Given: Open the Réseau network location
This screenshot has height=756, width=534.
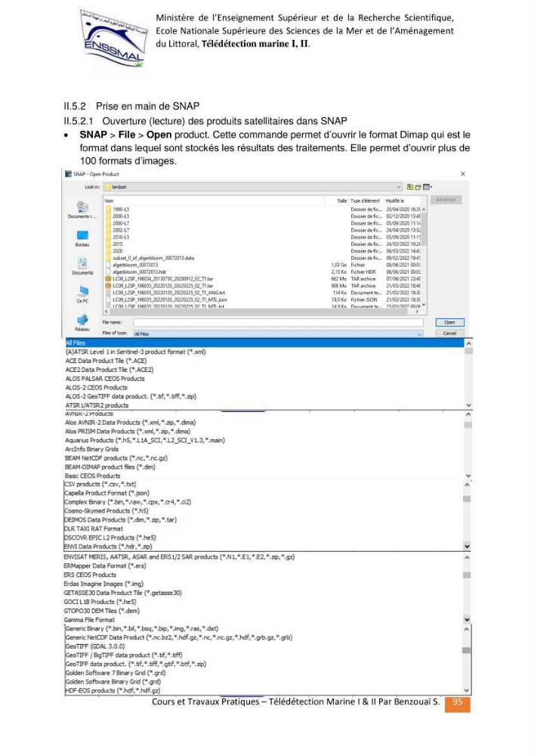Looking at the screenshot, I should point(82,319).
